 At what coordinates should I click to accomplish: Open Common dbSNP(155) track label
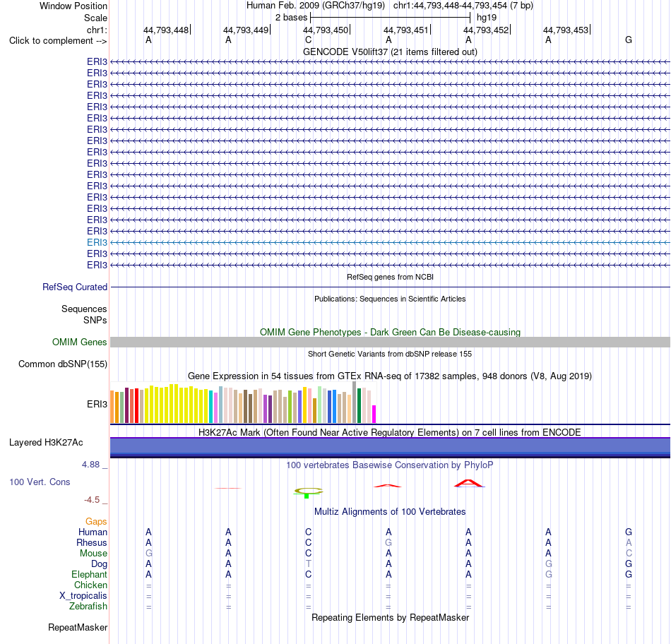[62, 364]
